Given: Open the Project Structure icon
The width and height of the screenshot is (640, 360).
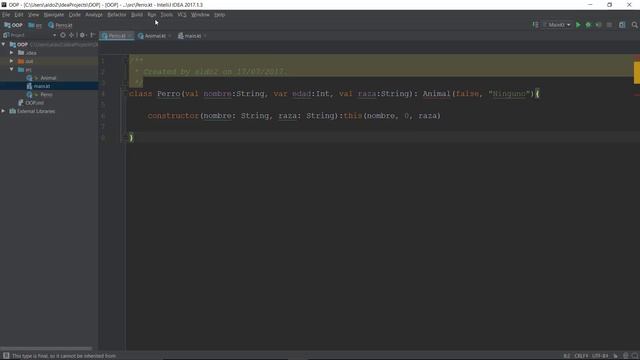Looking at the screenshot, I should point(622,25).
